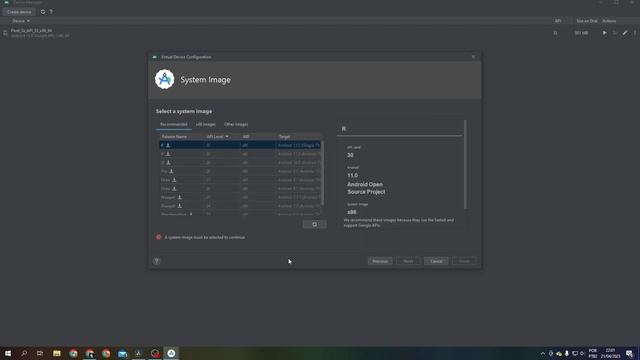The image size is (640, 360).
Task: Download the Oreo API 27 image
Action: (174, 180)
